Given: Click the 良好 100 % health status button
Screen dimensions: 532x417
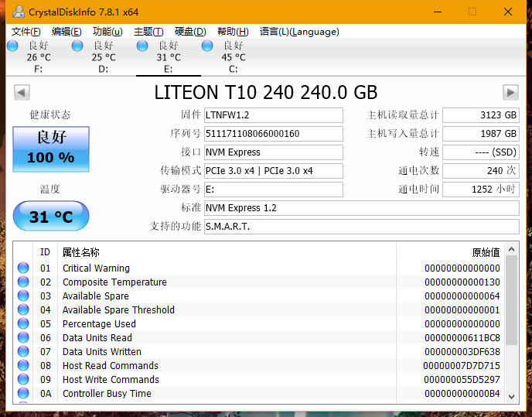Looking at the screenshot, I should click(x=51, y=149).
